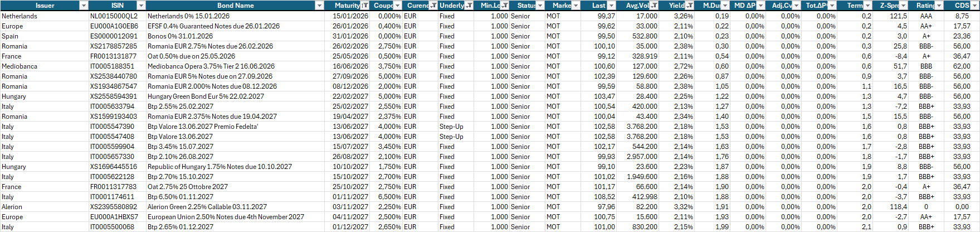This screenshot has height=232, width=980.
Task: Select the AAA rating cell for Netherlands
Action: (926, 16)
